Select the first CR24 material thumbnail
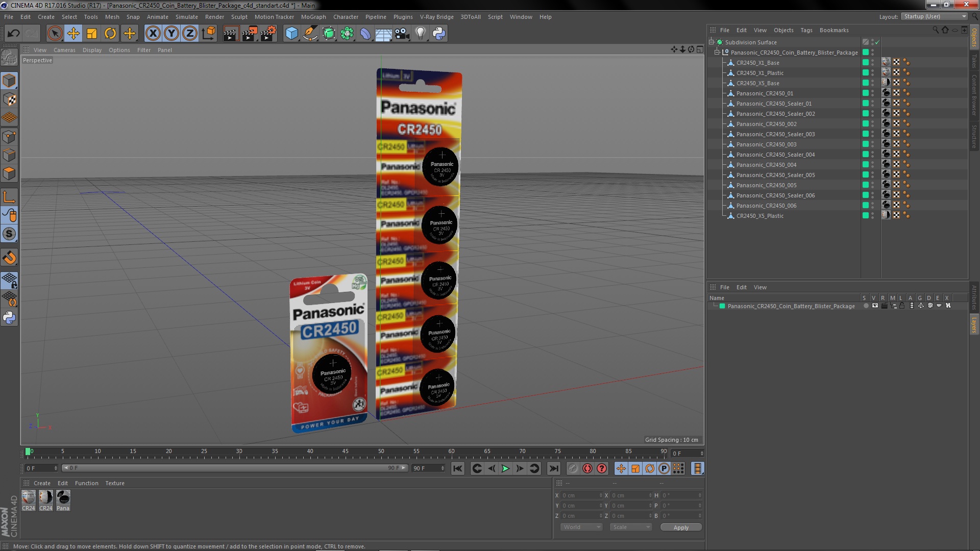 click(29, 500)
